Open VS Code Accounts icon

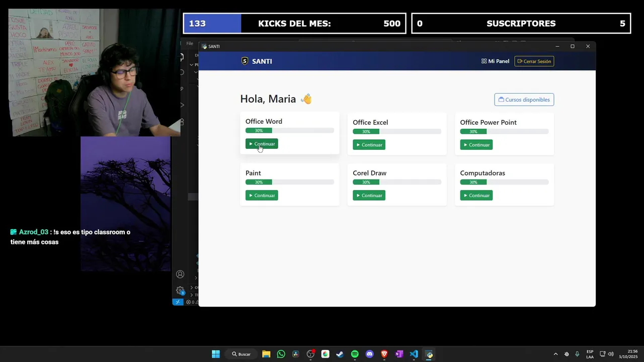point(180,275)
